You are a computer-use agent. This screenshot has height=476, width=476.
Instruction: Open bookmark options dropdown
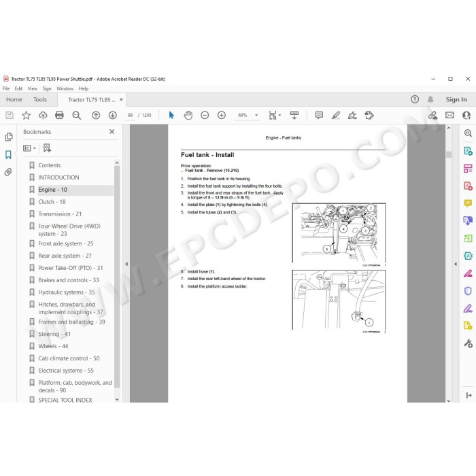click(29, 148)
